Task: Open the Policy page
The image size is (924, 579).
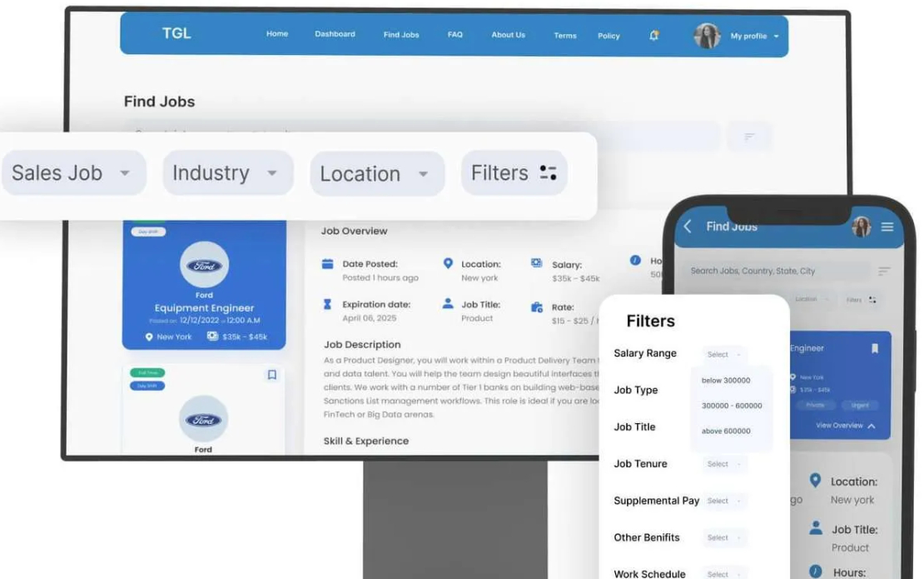Action: 609,36
